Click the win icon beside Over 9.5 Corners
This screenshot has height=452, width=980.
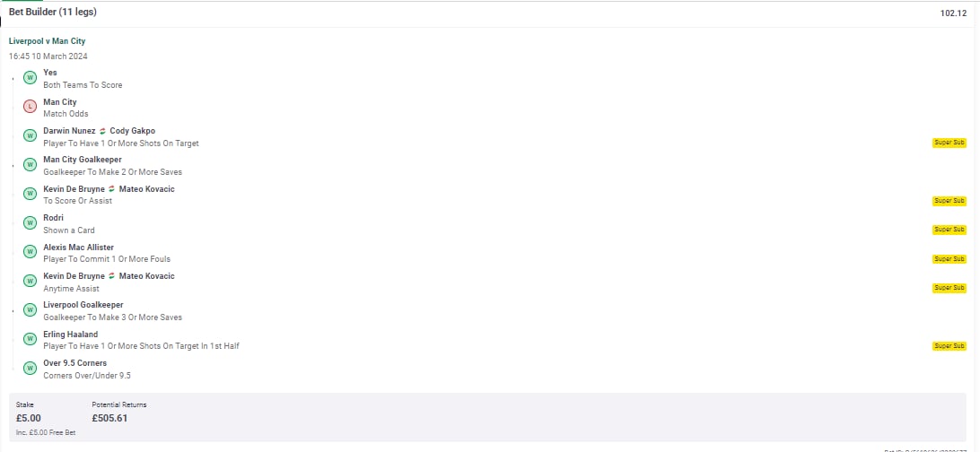click(30, 369)
